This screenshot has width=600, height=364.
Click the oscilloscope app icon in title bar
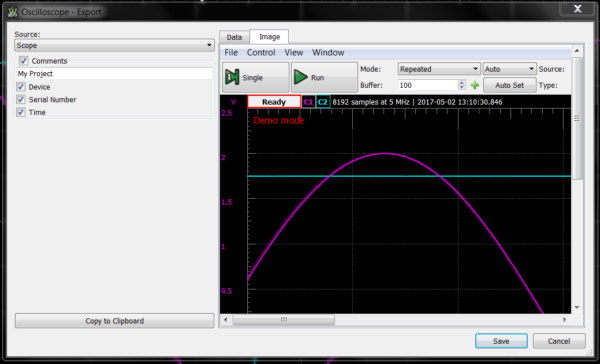point(13,12)
